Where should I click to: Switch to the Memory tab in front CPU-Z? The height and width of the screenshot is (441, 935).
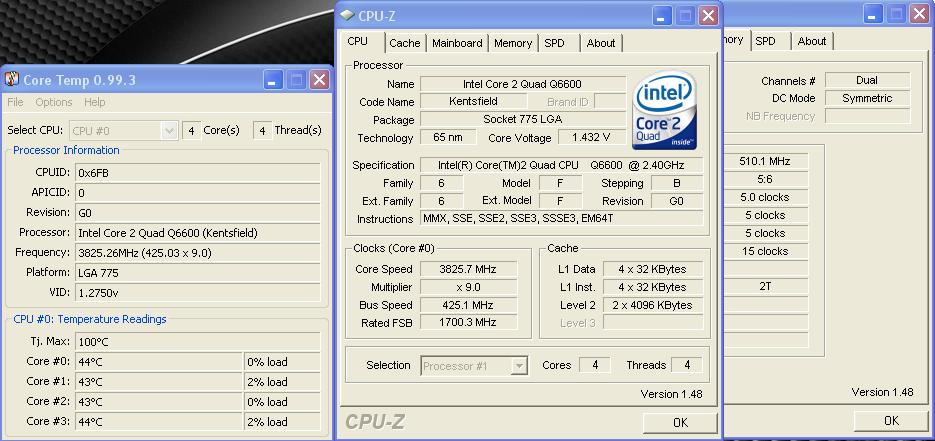coord(513,43)
